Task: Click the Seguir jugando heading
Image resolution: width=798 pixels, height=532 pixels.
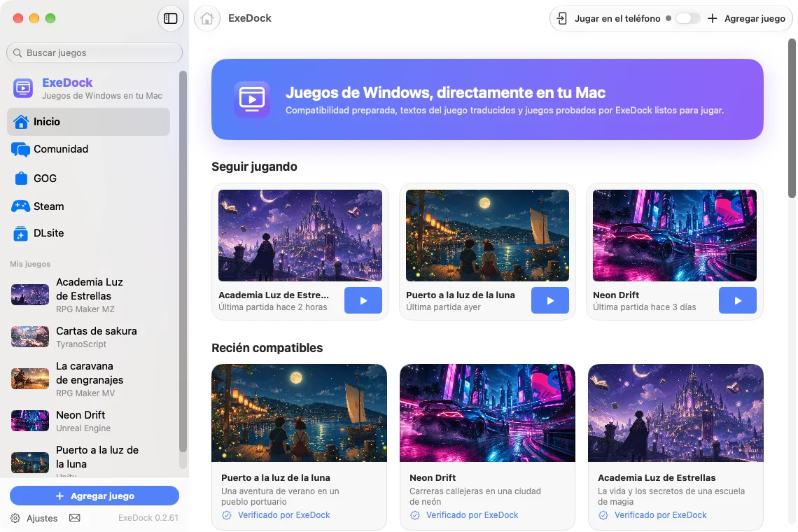Action: coord(255,167)
